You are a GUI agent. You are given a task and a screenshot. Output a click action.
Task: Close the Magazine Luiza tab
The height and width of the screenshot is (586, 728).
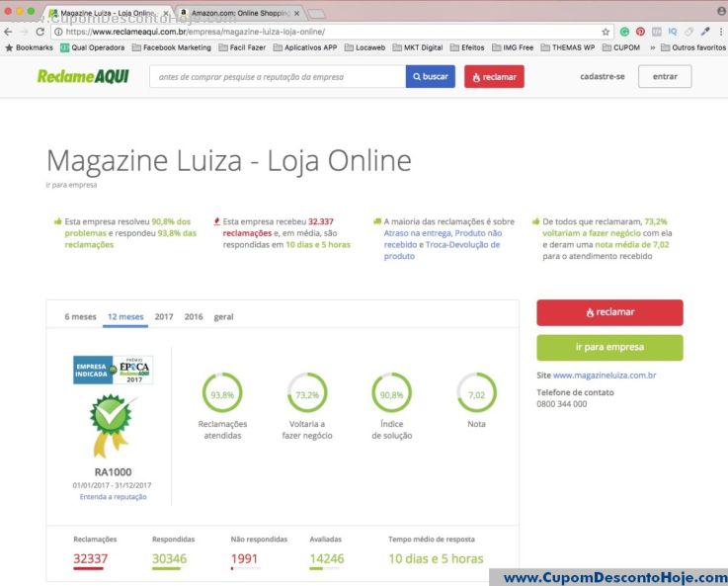point(166,14)
